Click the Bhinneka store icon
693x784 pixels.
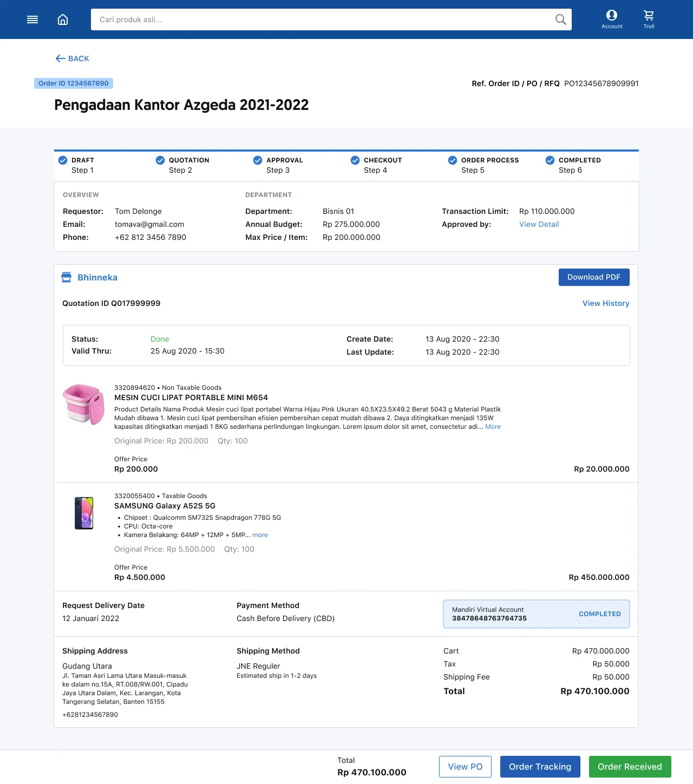click(x=67, y=277)
